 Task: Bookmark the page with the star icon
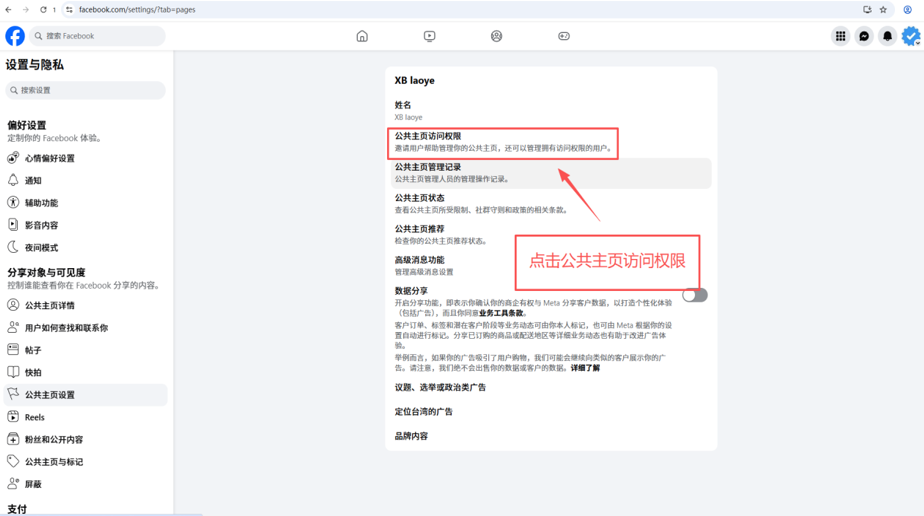coord(883,10)
